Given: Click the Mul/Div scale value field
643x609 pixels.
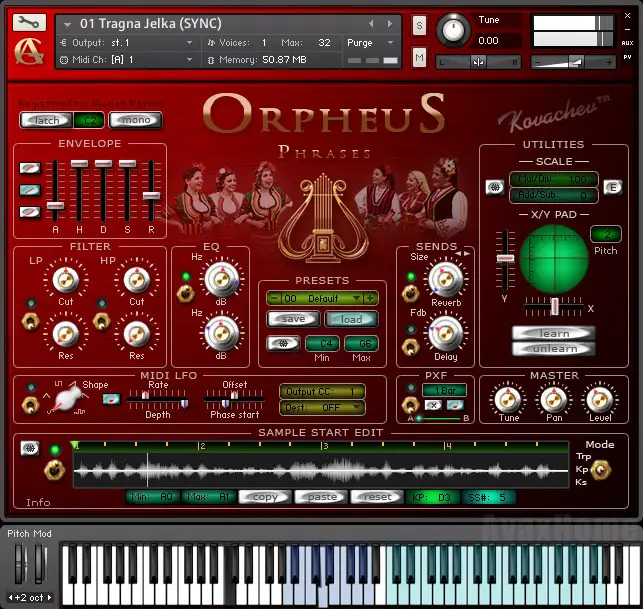Looking at the screenshot, I should 554,179.
